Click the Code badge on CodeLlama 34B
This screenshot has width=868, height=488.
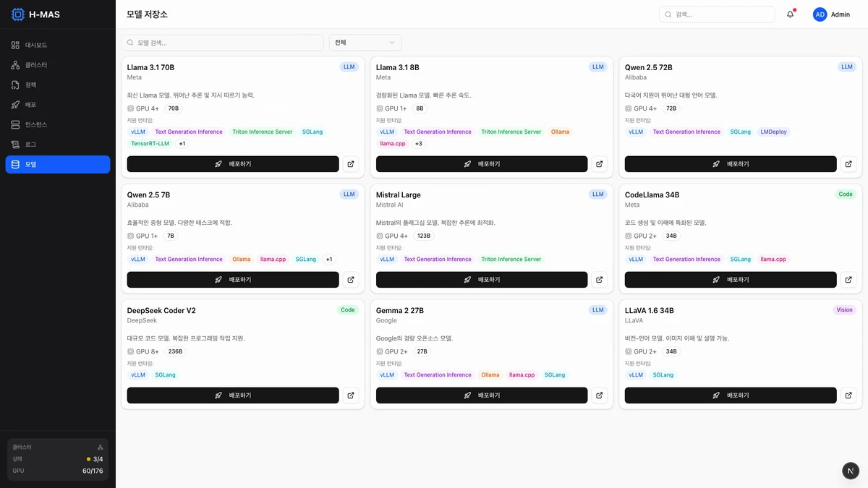pos(846,194)
